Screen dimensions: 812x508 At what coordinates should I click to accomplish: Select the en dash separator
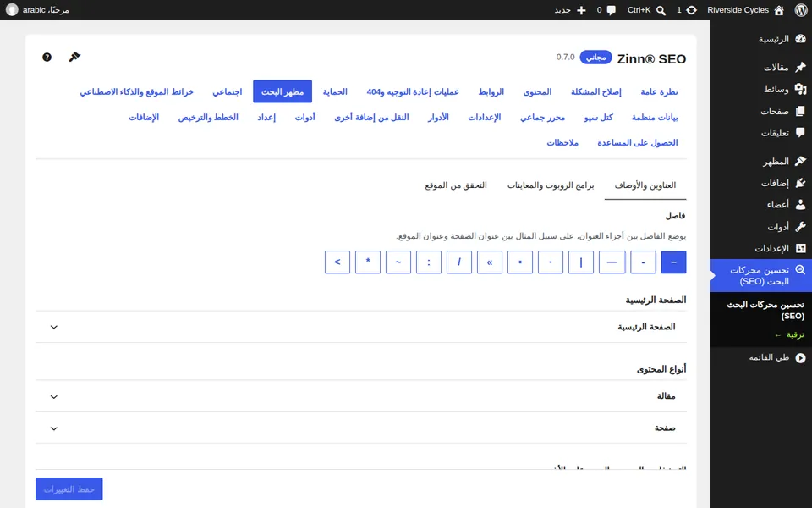[673, 262]
